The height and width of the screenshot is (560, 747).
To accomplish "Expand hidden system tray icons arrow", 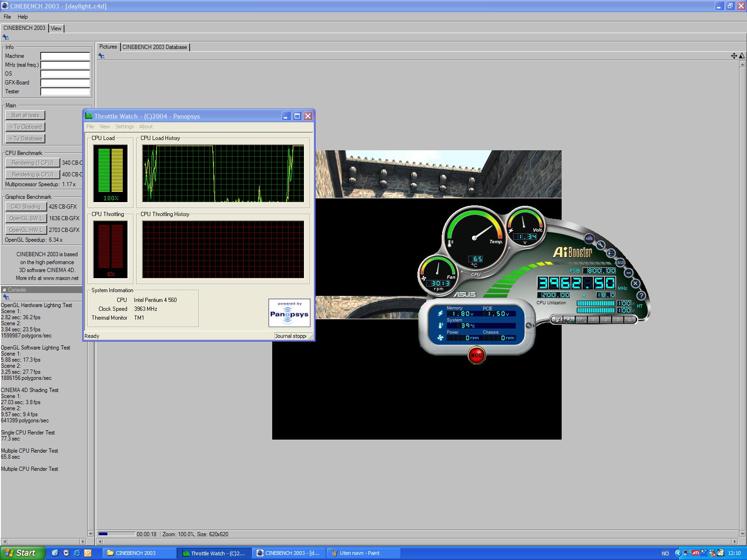I will (x=678, y=553).
